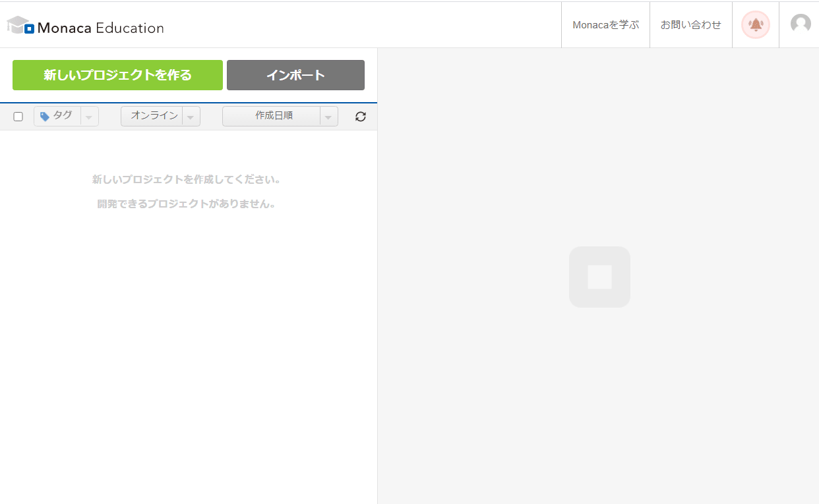Open the お問い合わせ menu
The image size is (819, 504).
(691, 25)
